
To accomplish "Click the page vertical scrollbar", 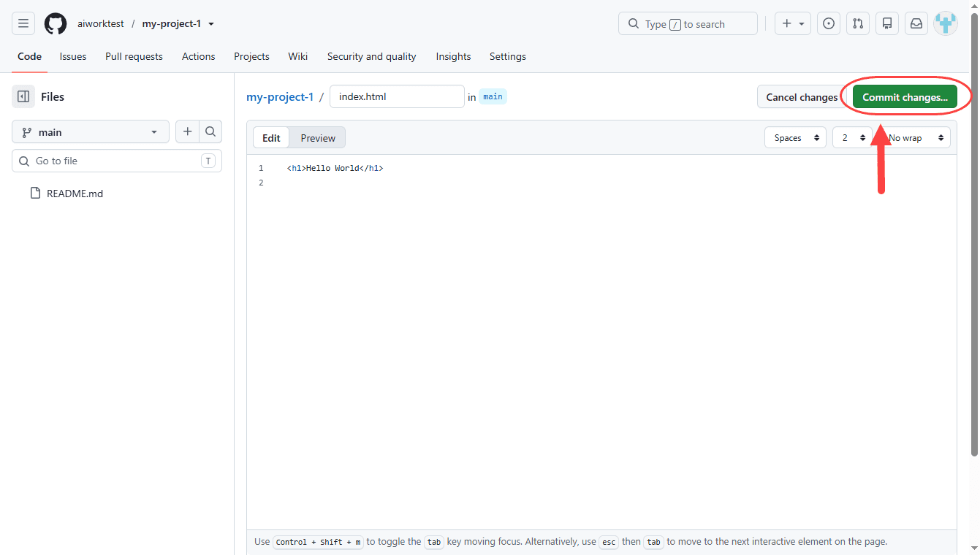I will click(974, 235).
